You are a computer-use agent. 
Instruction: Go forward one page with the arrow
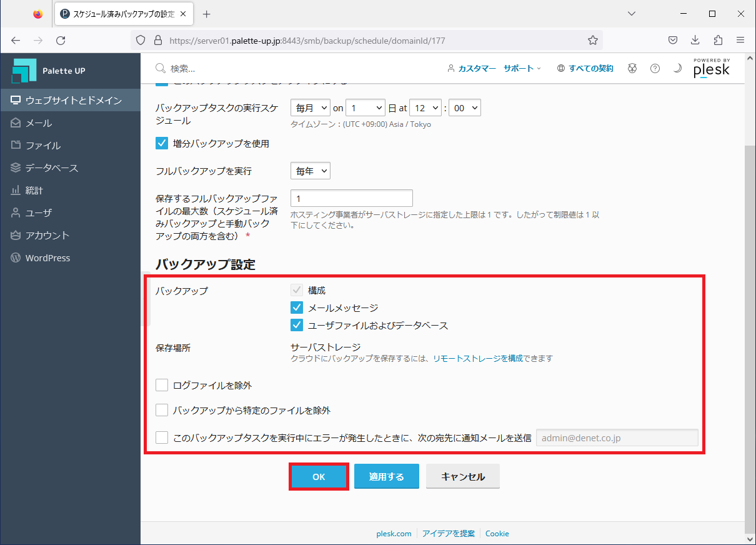point(38,40)
